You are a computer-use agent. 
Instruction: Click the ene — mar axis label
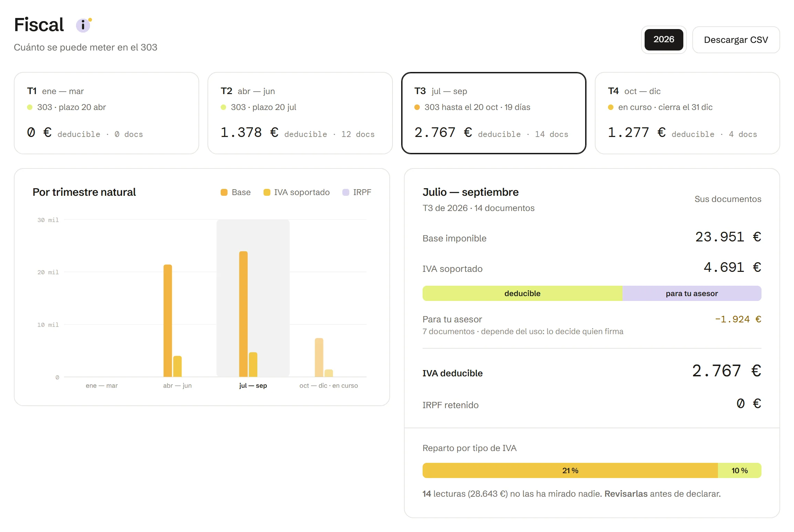pyautogui.click(x=102, y=385)
